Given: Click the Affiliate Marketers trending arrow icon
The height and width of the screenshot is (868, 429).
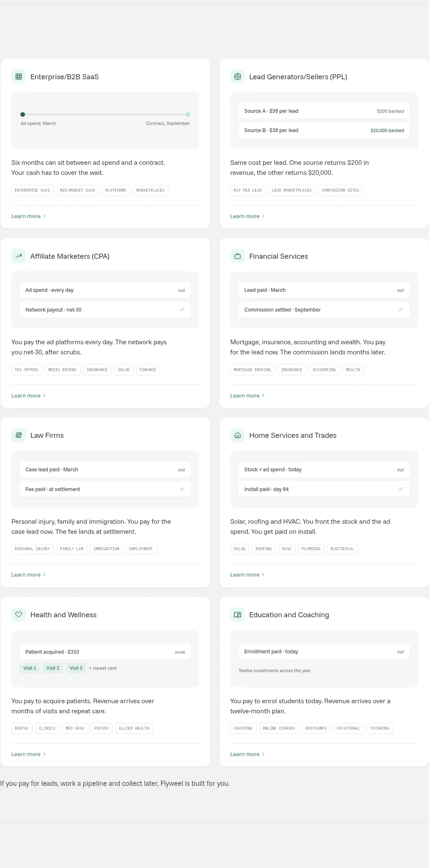Looking at the screenshot, I should tap(18, 256).
